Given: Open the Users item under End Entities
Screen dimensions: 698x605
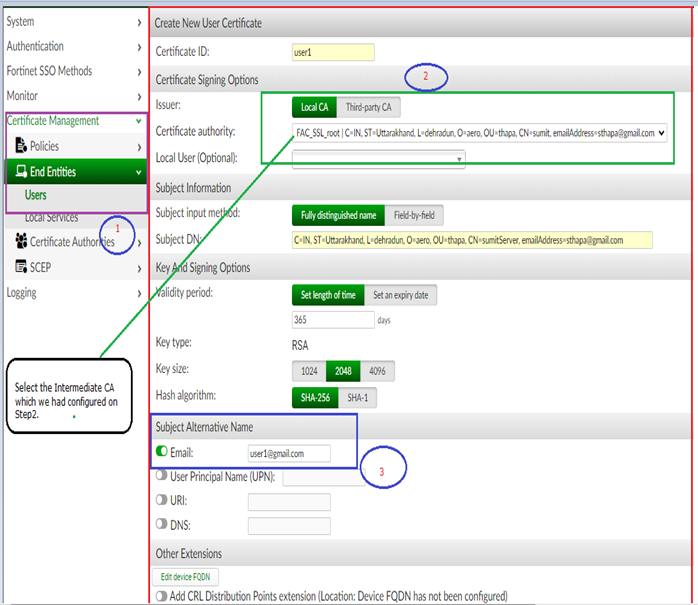Looking at the screenshot, I should point(35,195).
